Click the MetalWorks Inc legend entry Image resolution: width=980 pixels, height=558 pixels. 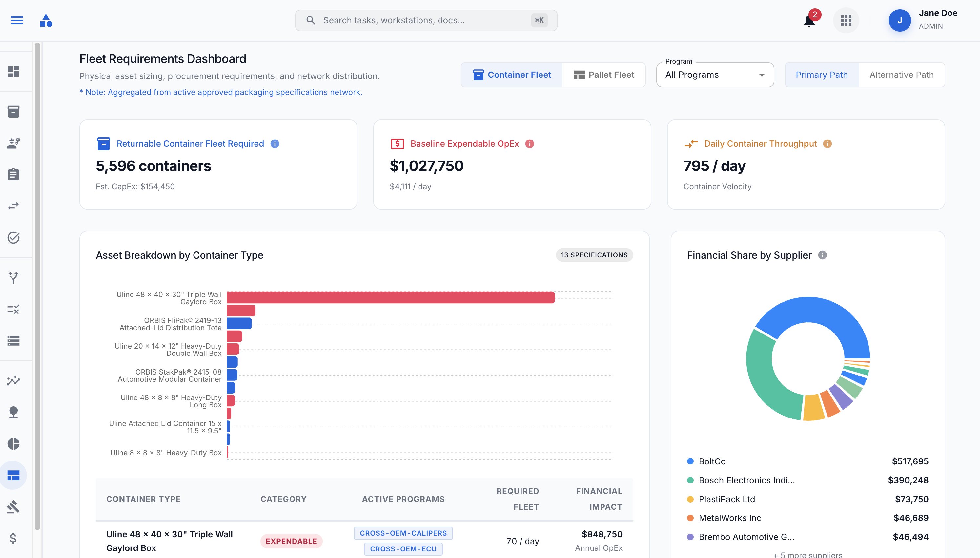(808, 518)
